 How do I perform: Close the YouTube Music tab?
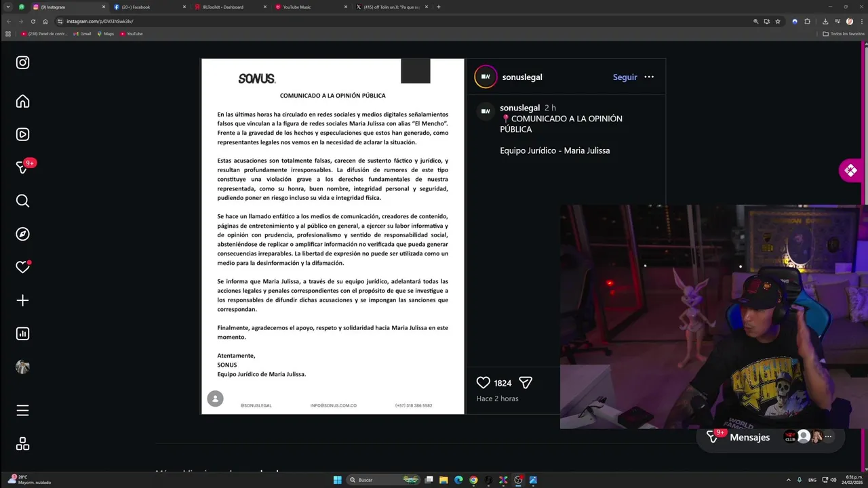[345, 7]
